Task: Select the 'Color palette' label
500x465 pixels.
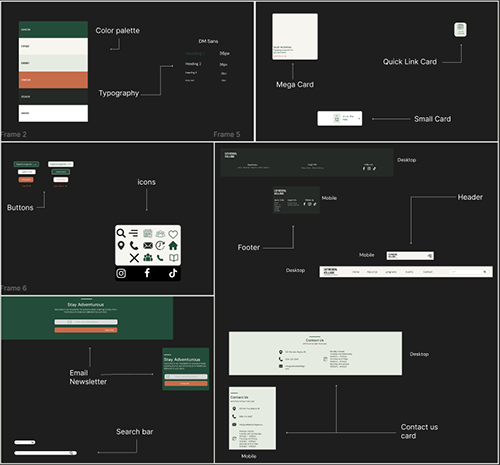Action: [x=118, y=31]
